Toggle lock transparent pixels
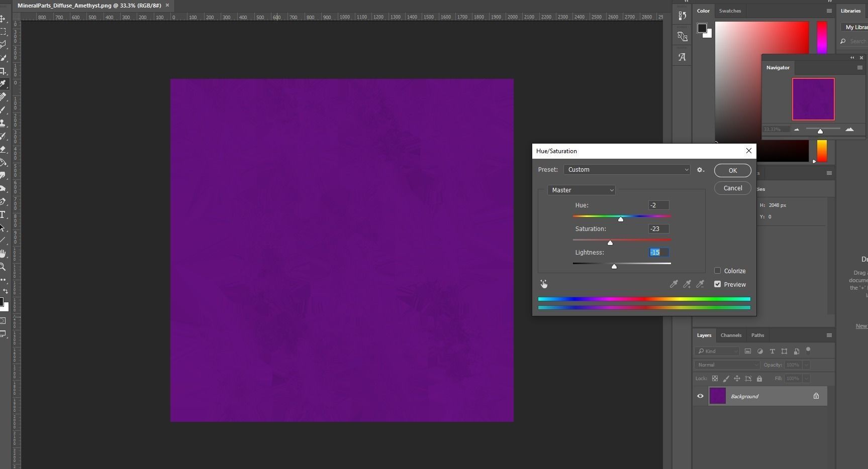 click(x=715, y=379)
